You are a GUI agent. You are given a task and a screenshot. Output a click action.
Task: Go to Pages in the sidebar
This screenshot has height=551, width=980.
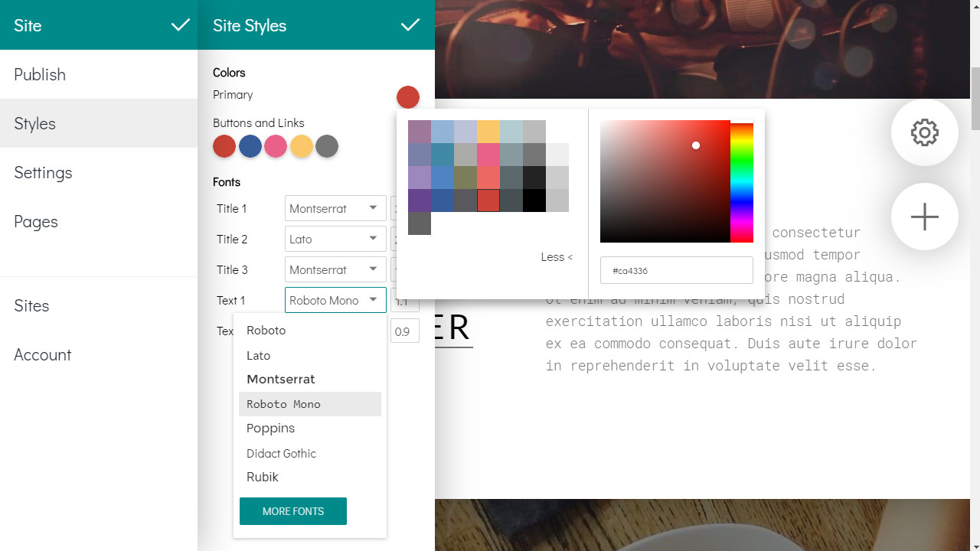[36, 221]
